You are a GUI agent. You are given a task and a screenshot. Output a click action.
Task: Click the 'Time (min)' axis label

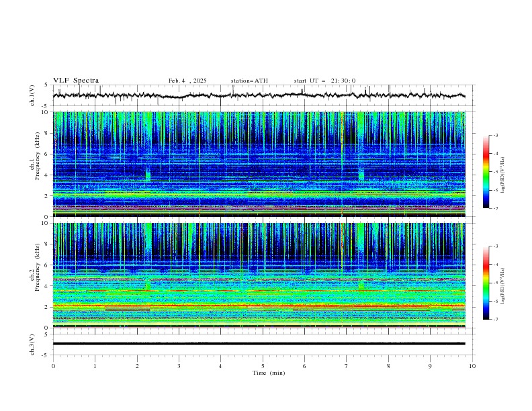(x=269, y=373)
